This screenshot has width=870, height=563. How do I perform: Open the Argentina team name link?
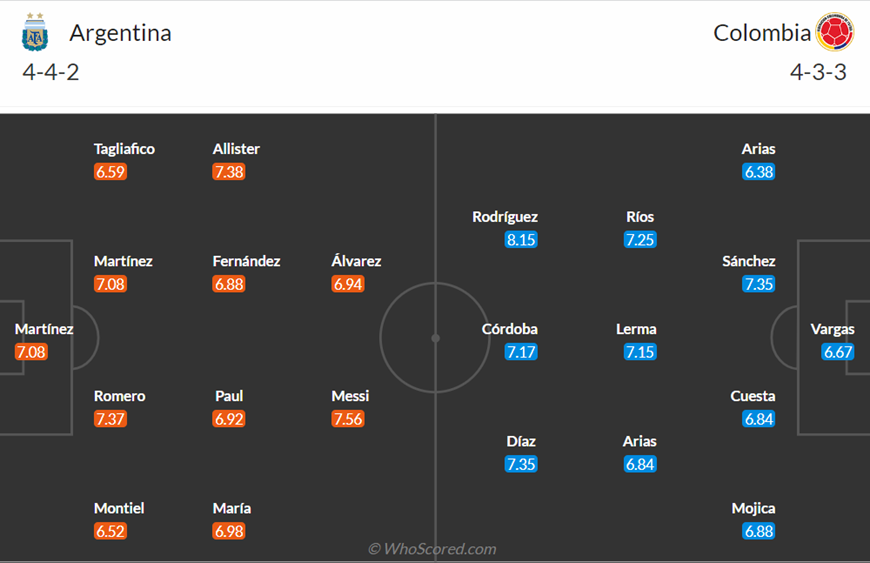[x=120, y=33]
